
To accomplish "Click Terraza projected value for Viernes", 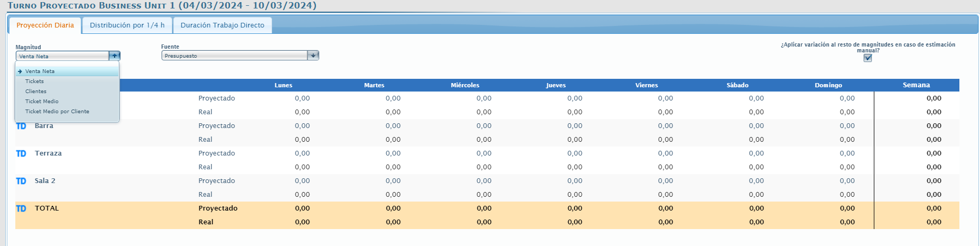I will click(665, 153).
